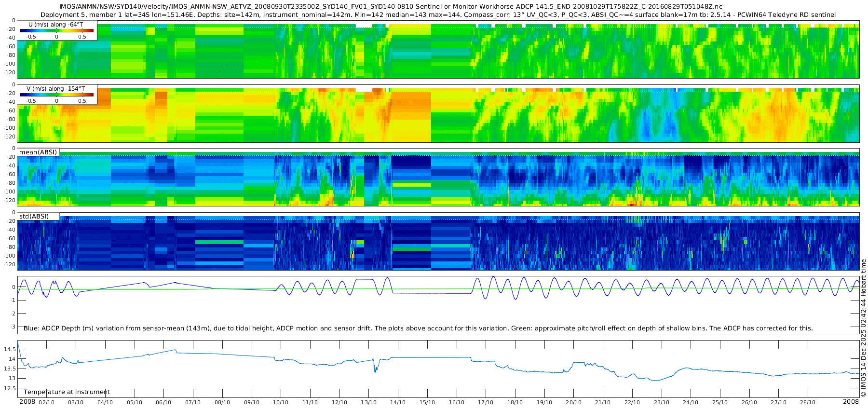The height and width of the screenshot is (410, 868).
Task: Click the vertical IMOS copyright timestamp text
Action: click(x=864, y=328)
